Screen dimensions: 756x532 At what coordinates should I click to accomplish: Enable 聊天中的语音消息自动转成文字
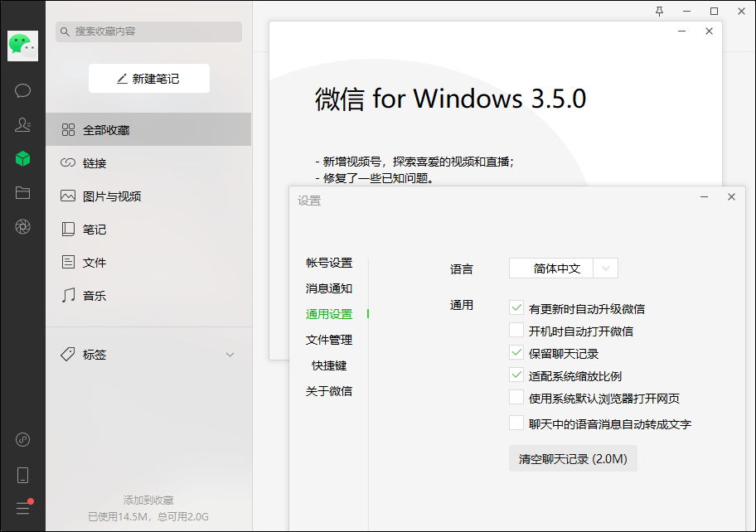(517, 423)
